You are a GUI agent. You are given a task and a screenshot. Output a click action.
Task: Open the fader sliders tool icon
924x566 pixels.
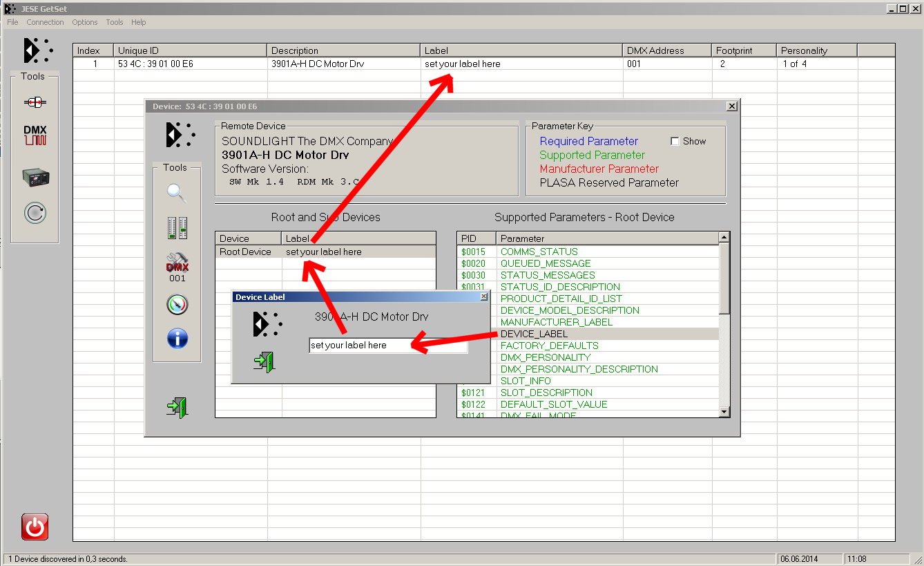tap(177, 227)
